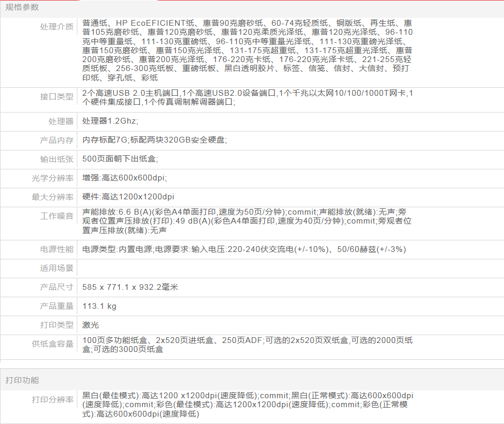
Task: Click the 激光 print type value
Action: point(90,325)
